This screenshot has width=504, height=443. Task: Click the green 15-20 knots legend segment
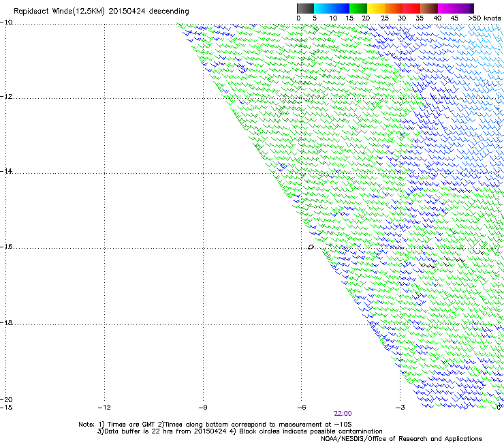point(358,8)
